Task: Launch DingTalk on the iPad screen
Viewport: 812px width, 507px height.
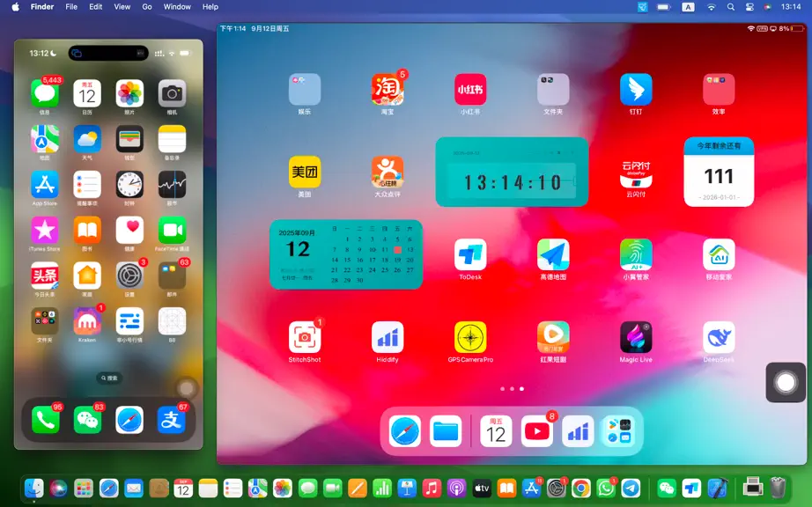Action: click(636, 89)
